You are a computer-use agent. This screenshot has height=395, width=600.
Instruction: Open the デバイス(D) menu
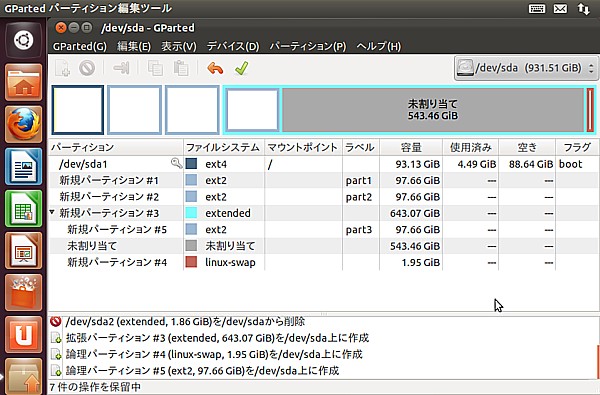233,46
